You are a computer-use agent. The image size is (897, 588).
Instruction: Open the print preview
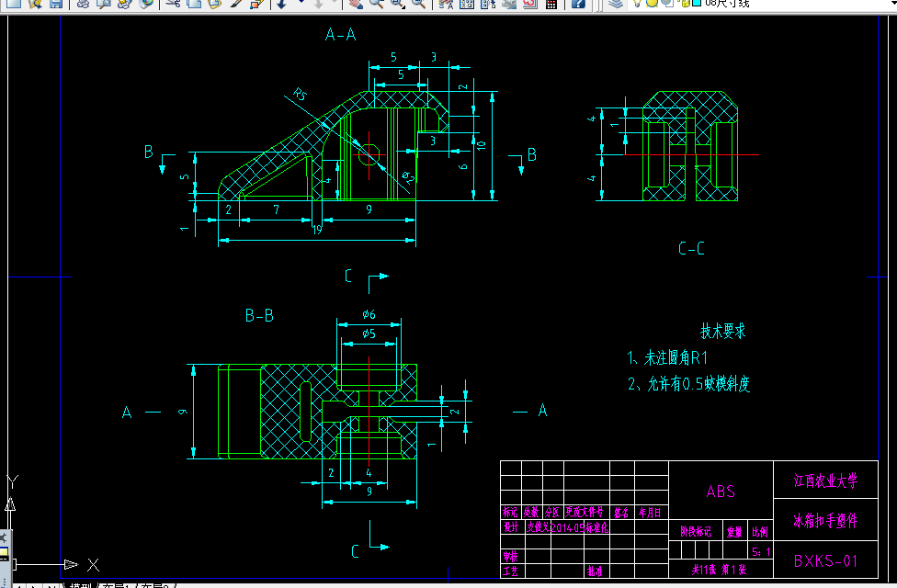(x=102, y=6)
